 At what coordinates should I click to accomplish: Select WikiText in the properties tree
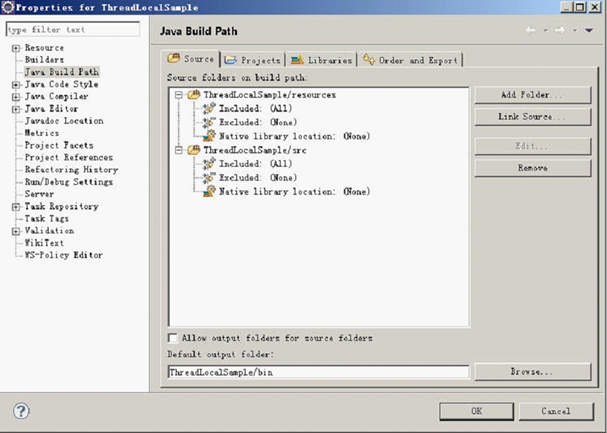[44, 243]
